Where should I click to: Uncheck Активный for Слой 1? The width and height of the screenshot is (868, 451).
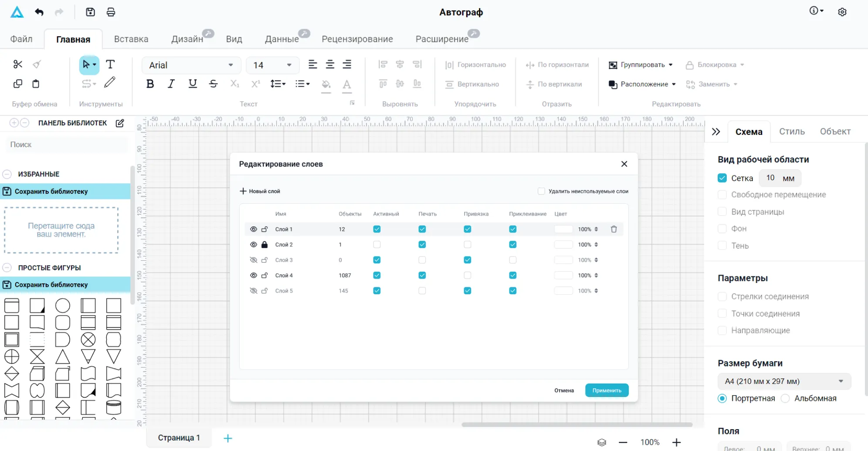tap(377, 229)
